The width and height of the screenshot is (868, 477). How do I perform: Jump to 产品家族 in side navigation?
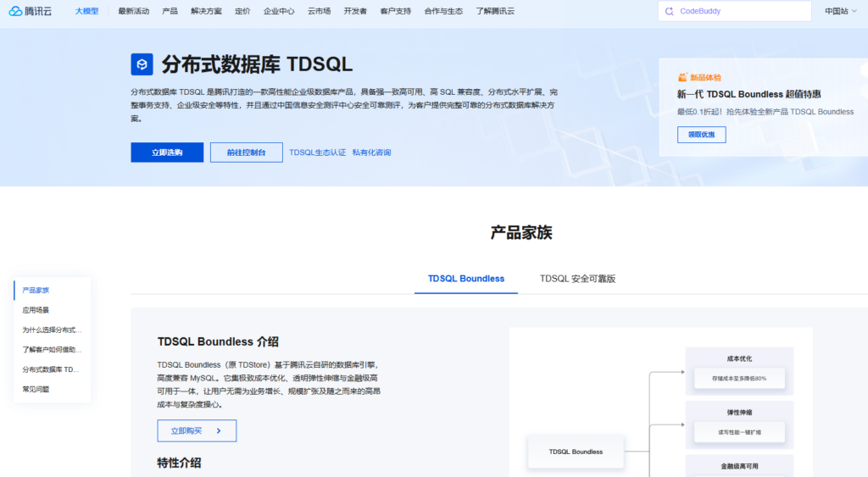tap(36, 290)
